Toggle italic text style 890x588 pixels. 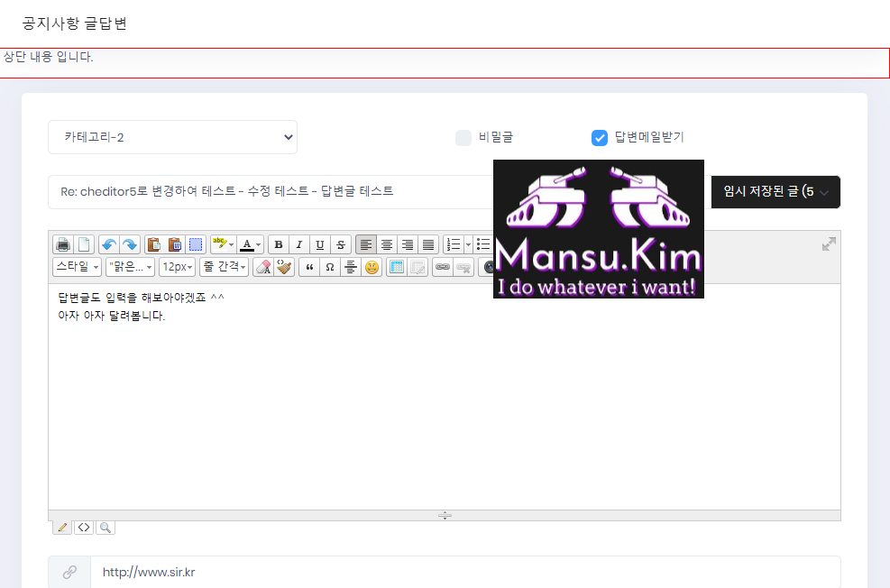(299, 244)
